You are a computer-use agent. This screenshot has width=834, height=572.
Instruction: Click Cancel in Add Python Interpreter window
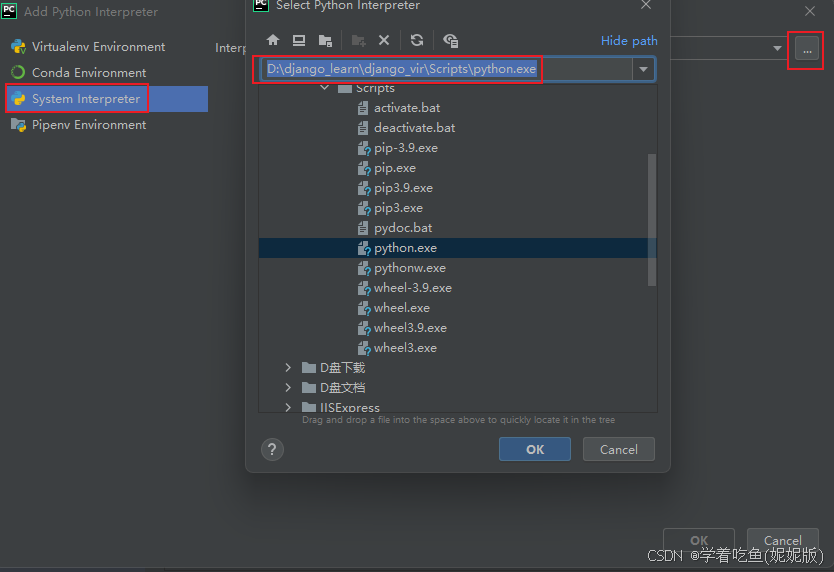coord(782,541)
